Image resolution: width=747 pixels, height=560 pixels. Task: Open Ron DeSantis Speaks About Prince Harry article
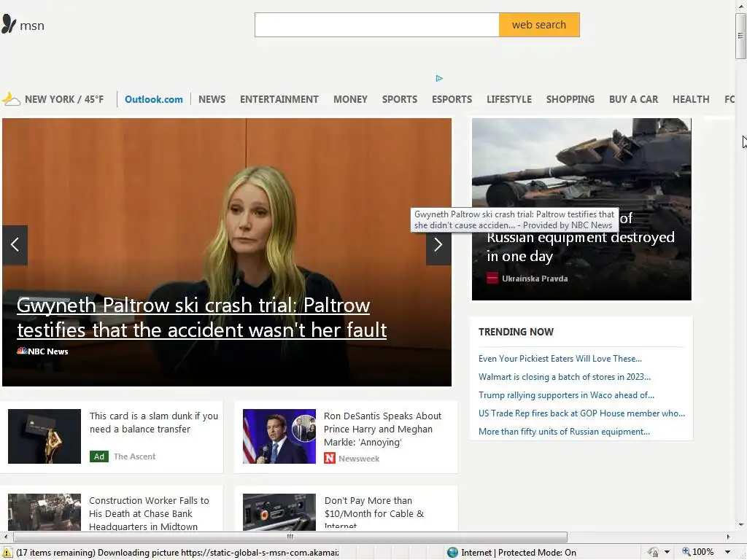tap(382, 429)
